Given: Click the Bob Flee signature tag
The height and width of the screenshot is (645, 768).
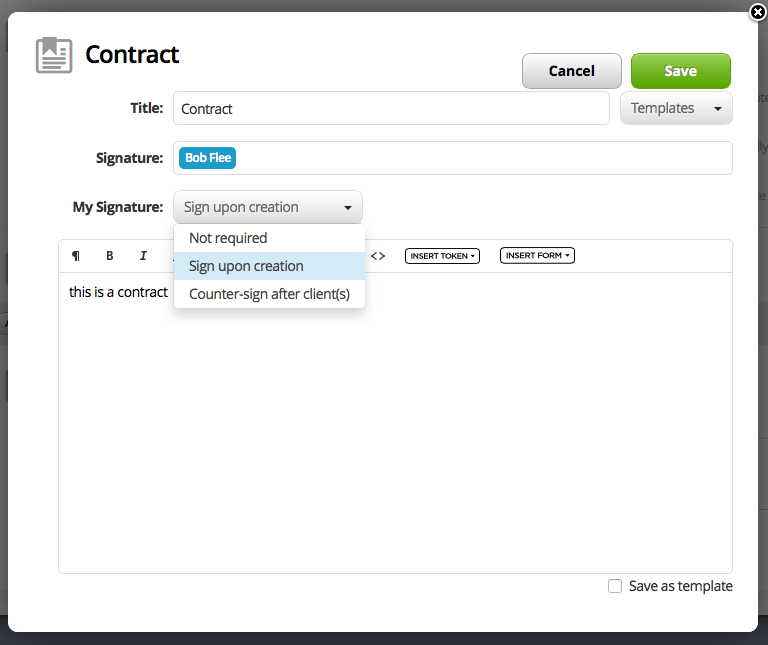Looking at the screenshot, I should pos(208,158).
